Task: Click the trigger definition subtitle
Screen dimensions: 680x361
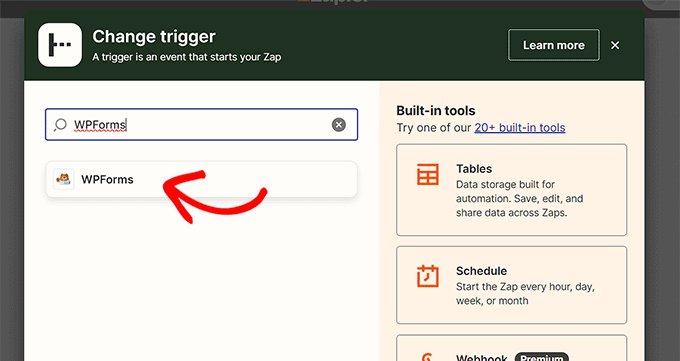Action: 186,57
